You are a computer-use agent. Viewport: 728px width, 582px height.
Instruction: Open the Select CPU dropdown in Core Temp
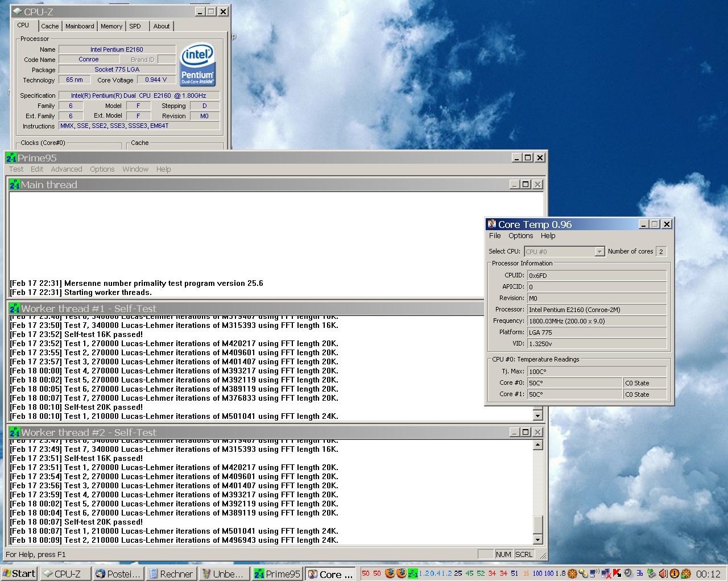[599, 251]
